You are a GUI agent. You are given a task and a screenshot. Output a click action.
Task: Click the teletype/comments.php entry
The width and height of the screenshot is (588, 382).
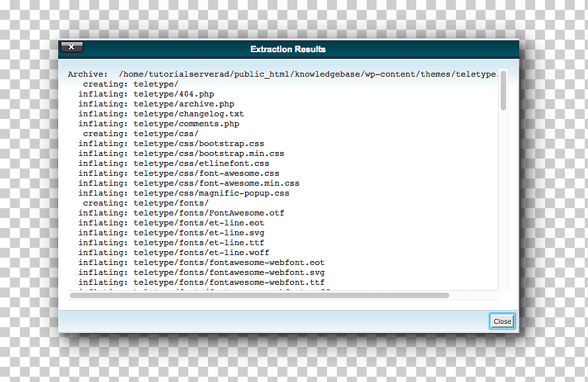159,124
